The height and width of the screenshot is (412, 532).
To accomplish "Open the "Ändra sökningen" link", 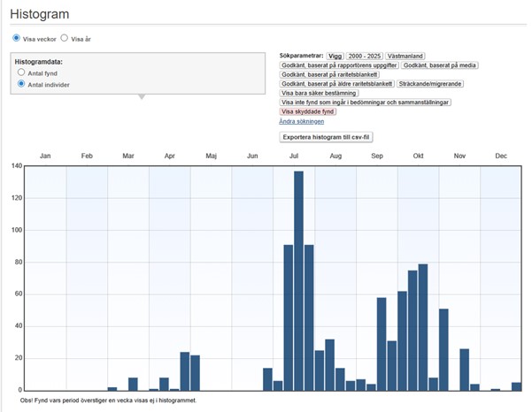I will [x=301, y=121].
